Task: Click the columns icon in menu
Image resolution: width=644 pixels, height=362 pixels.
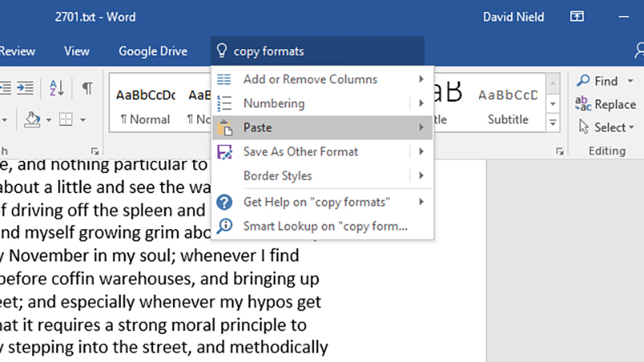Action: point(224,79)
